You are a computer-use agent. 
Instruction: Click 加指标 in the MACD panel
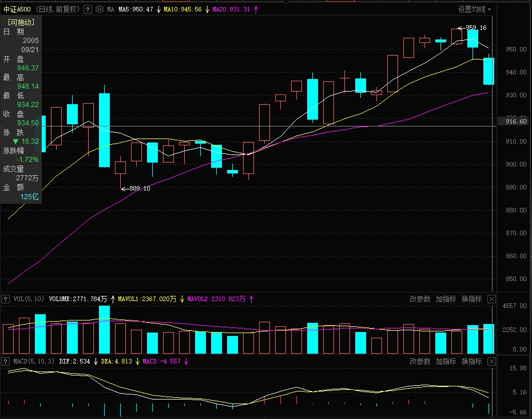[x=446, y=361]
